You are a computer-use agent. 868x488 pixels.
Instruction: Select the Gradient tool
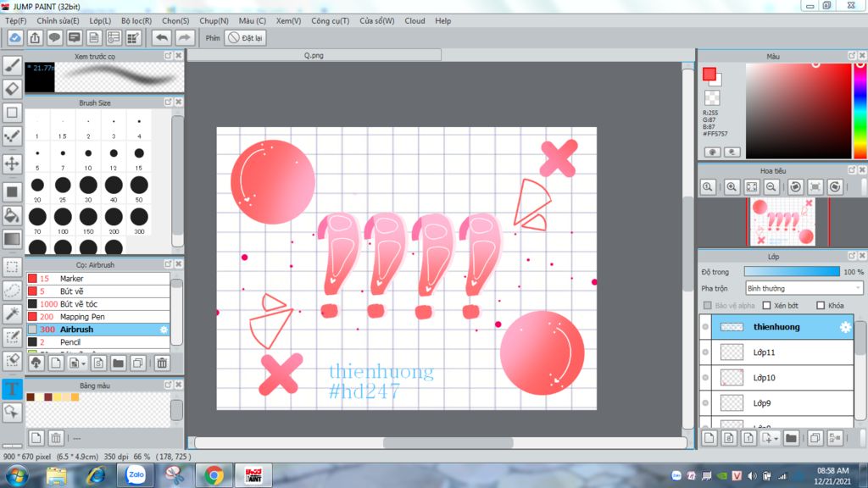click(12, 239)
